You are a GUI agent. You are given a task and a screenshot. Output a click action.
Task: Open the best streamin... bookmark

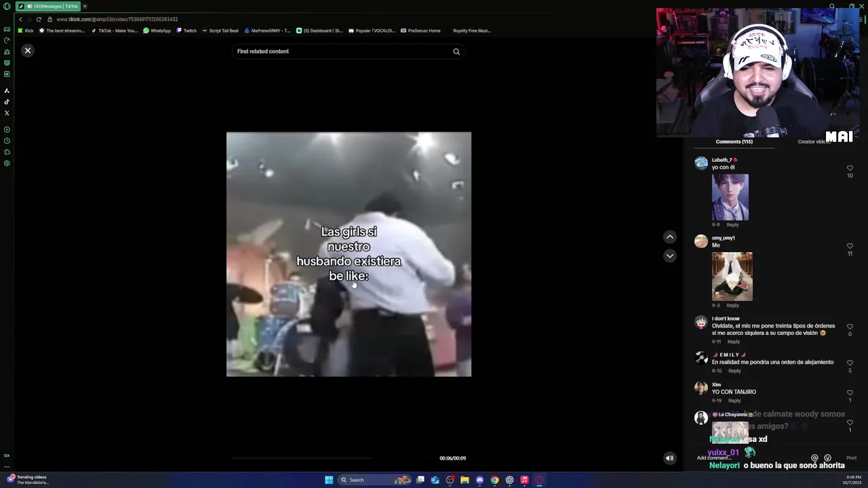(62, 30)
